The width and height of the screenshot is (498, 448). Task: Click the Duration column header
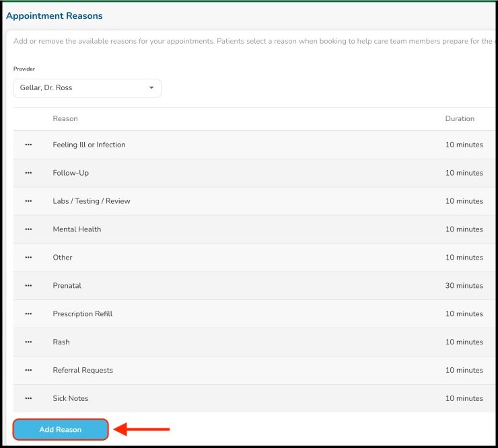point(460,118)
